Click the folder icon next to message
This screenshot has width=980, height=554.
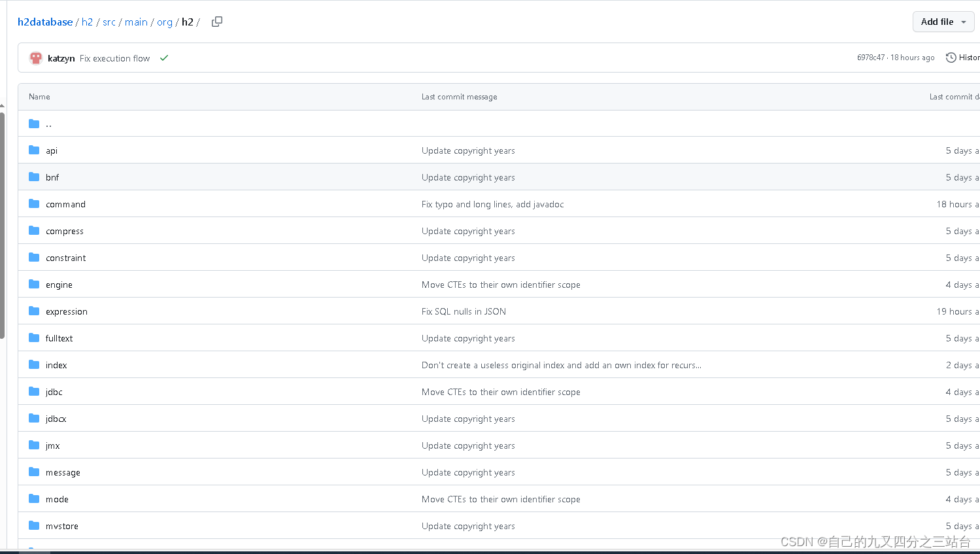[34, 472]
